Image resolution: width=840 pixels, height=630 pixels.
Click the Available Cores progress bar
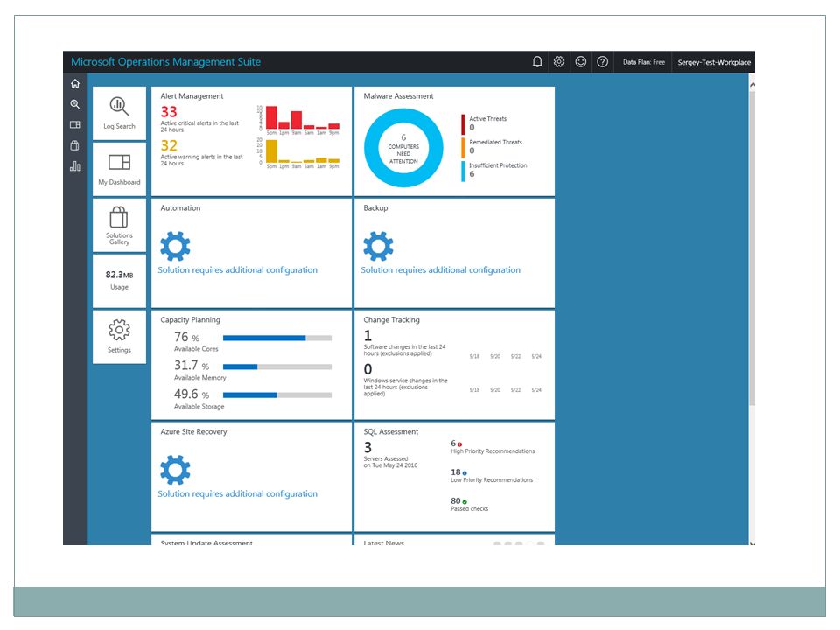click(277, 338)
